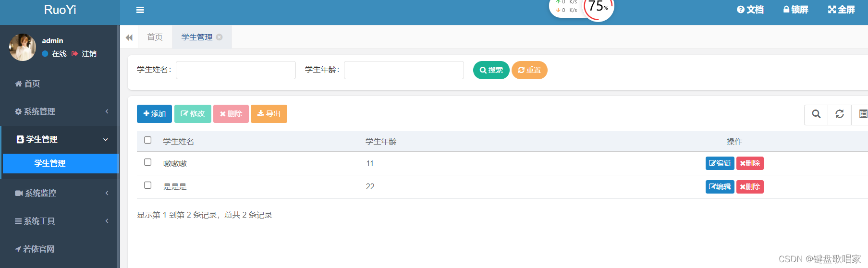Image resolution: width=868 pixels, height=268 pixels.
Task: Expand the 系统监控 sidebar menu
Action: pos(59,193)
